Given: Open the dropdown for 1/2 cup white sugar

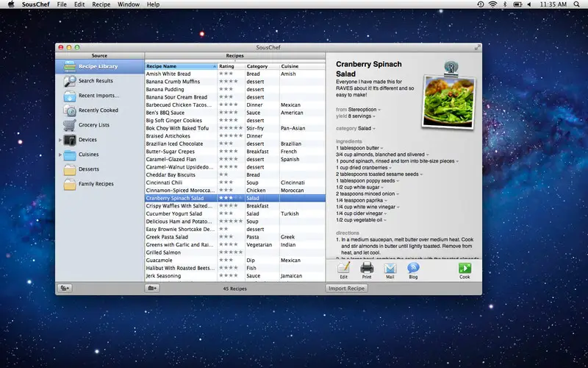Looking at the screenshot, I should [x=382, y=188].
